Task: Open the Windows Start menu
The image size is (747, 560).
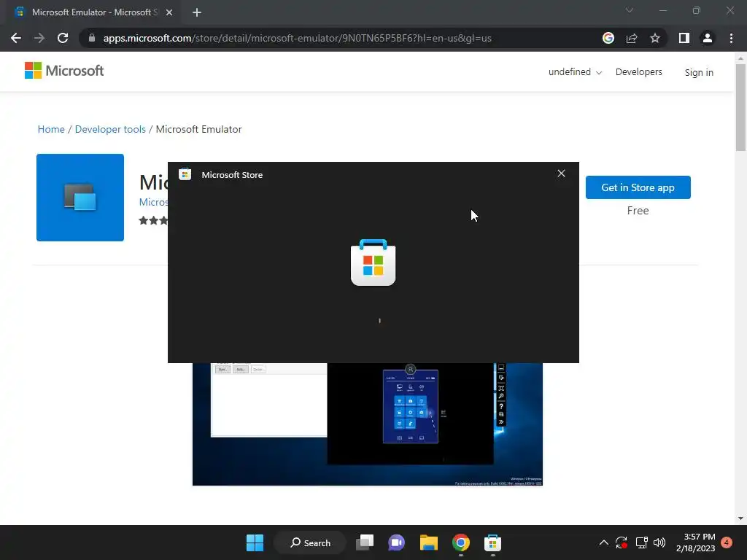Action: coord(255,542)
